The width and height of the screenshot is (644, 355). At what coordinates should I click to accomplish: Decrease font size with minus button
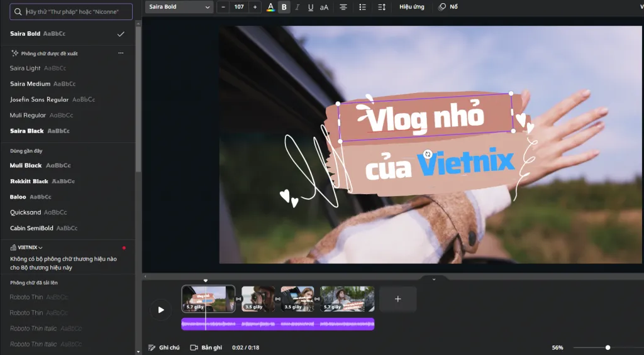pyautogui.click(x=223, y=7)
